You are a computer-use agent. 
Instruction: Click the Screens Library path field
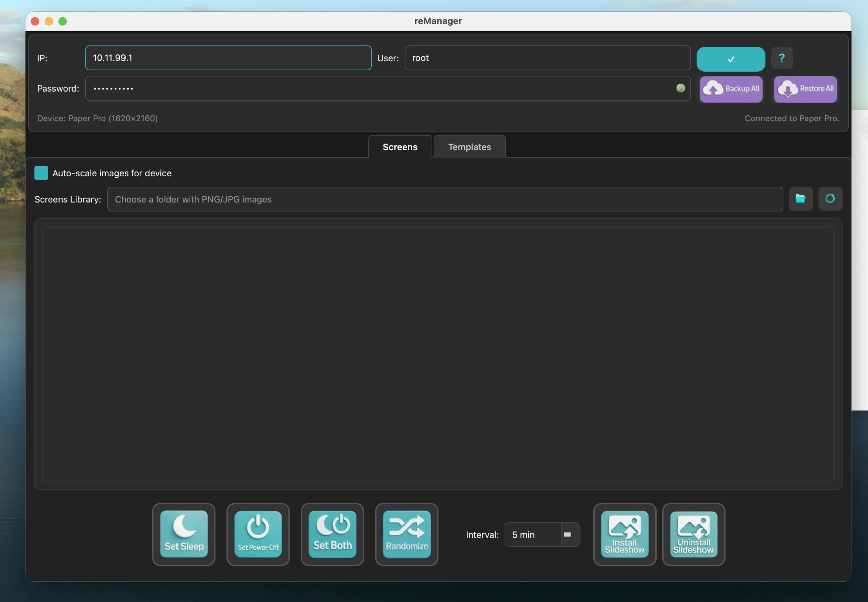pyautogui.click(x=445, y=199)
